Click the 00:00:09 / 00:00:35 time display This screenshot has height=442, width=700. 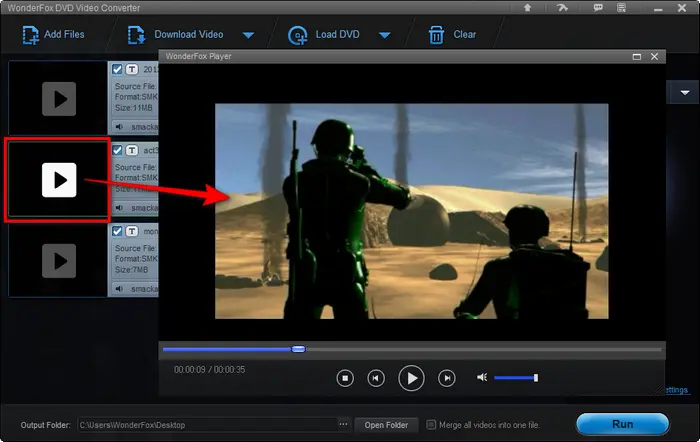coord(209,370)
